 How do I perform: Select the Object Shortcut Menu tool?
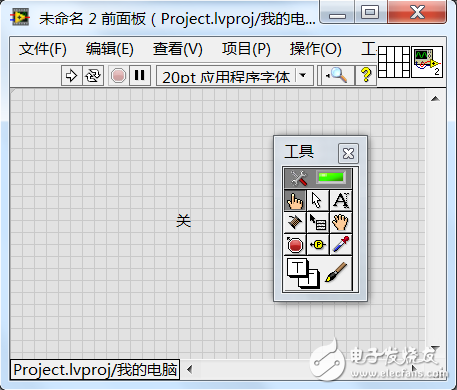coord(317,222)
